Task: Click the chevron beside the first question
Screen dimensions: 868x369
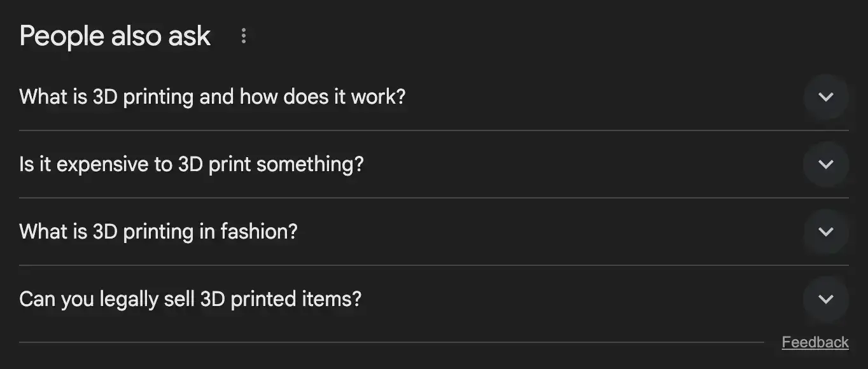Action: pos(825,97)
